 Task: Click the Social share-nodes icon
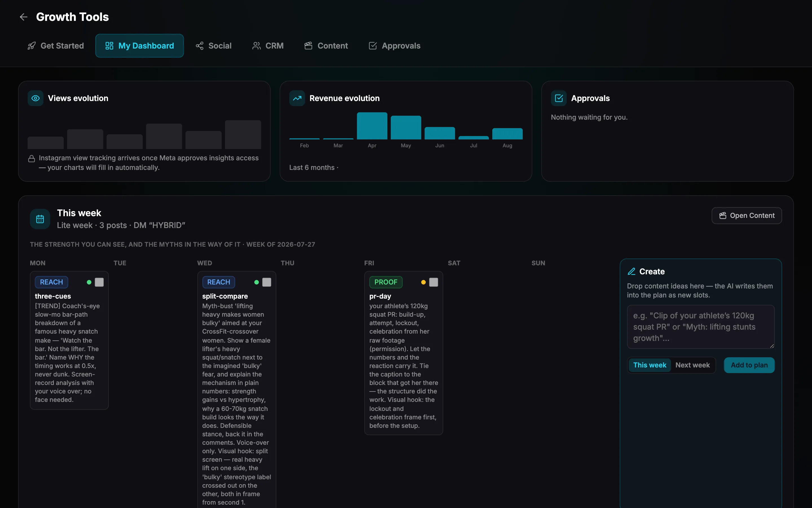[x=200, y=46]
